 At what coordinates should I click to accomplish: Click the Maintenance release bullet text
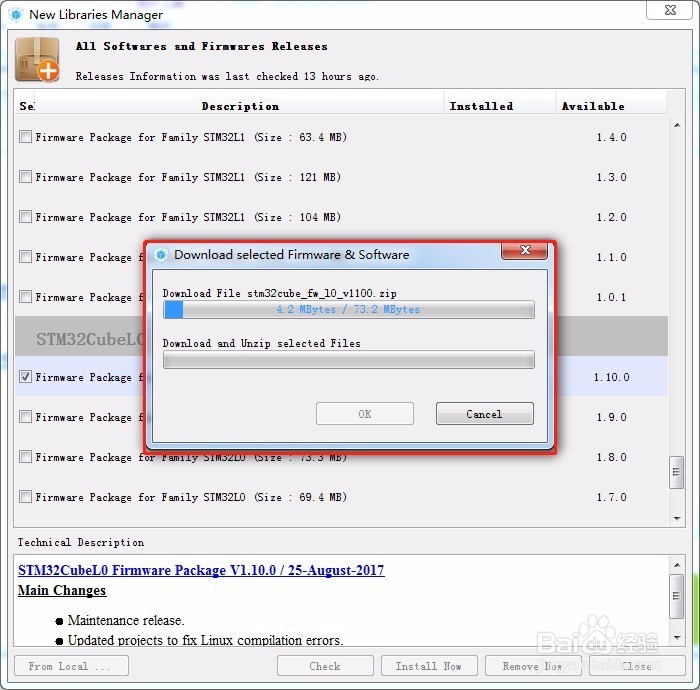pyautogui.click(x=126, y=620)
